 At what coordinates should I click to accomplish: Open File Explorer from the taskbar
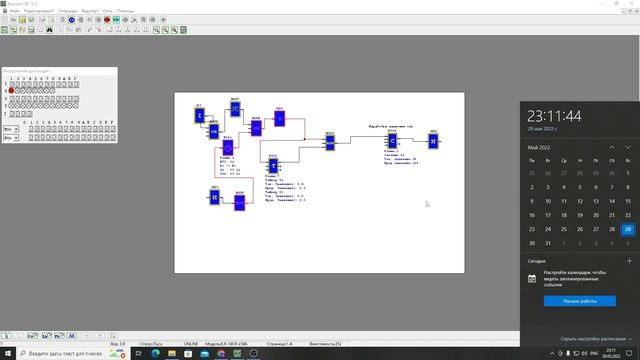[172, 353]
